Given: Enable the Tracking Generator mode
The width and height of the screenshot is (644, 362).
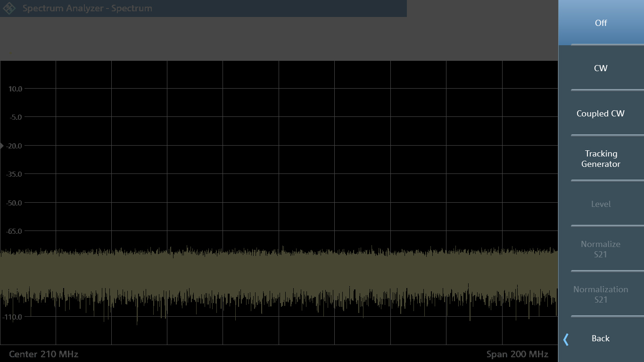Looking at the screenshot, I should tap(601, 159).
